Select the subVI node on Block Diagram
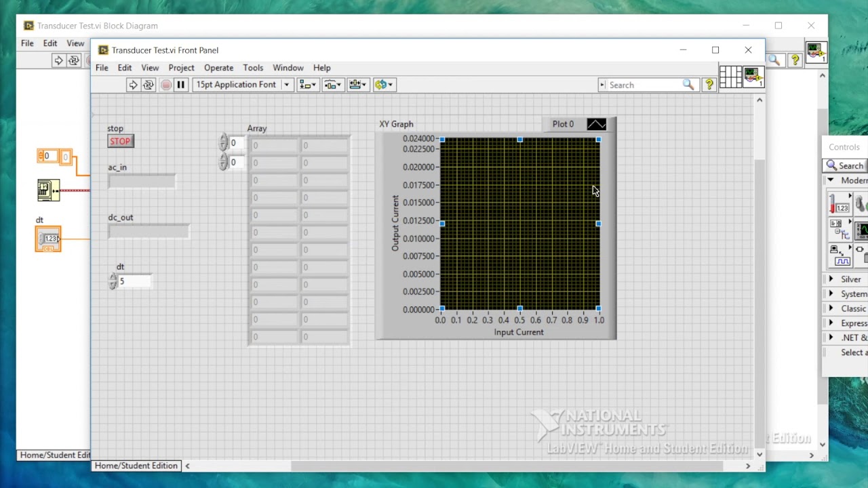This screenshot has height=488, width=868. pos(48,190)
